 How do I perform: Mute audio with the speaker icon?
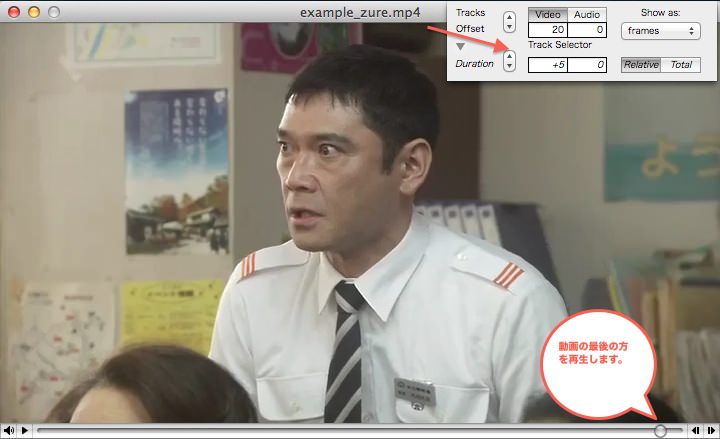(8, 431)
